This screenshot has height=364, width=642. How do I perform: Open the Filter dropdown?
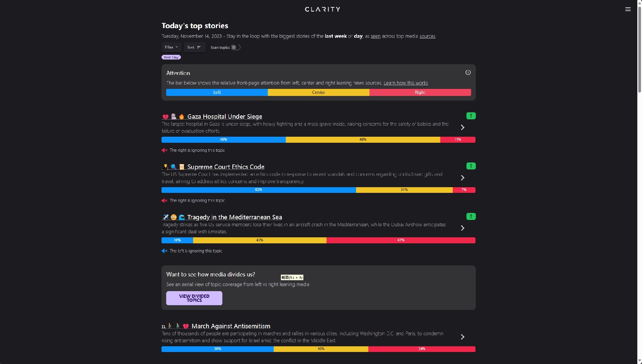click(x=171, y=47)
